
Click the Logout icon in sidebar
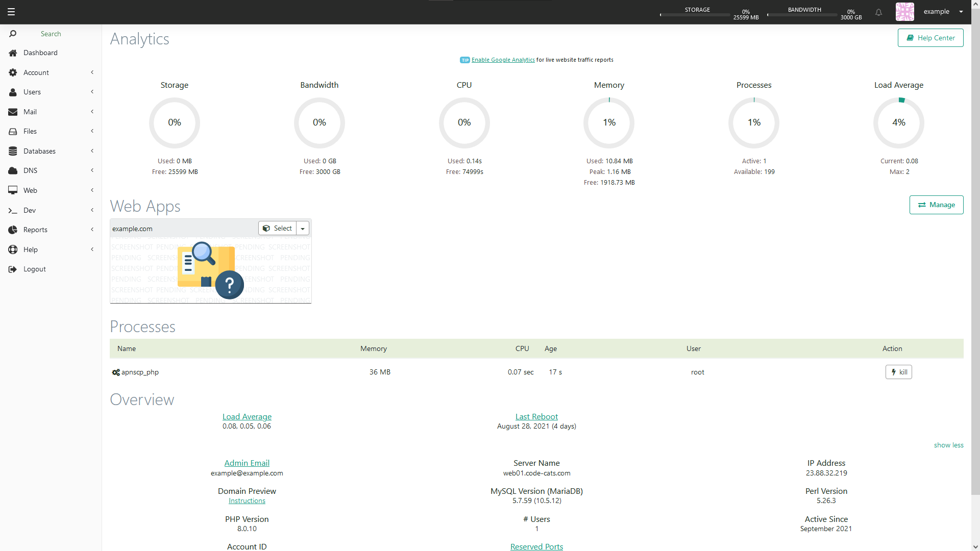click(13, 269)
